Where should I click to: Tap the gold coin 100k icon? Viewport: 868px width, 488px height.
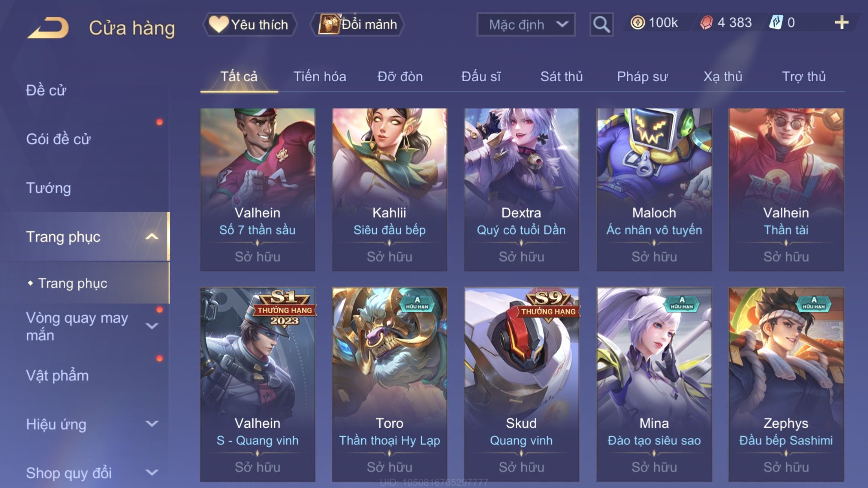[x=637, y=22]
